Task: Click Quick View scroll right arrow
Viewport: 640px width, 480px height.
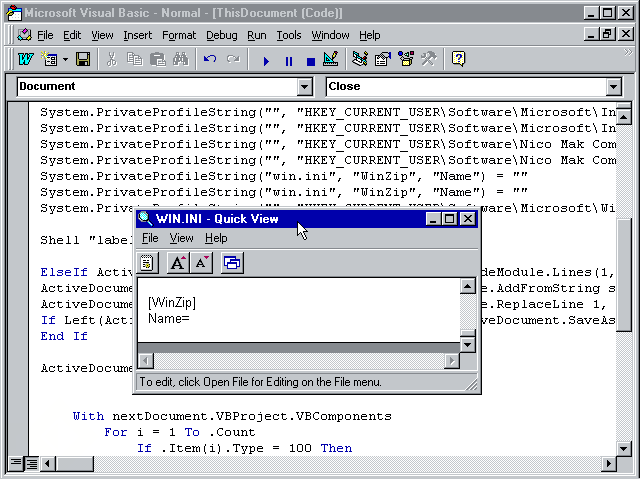Action: tap(452, 361)
